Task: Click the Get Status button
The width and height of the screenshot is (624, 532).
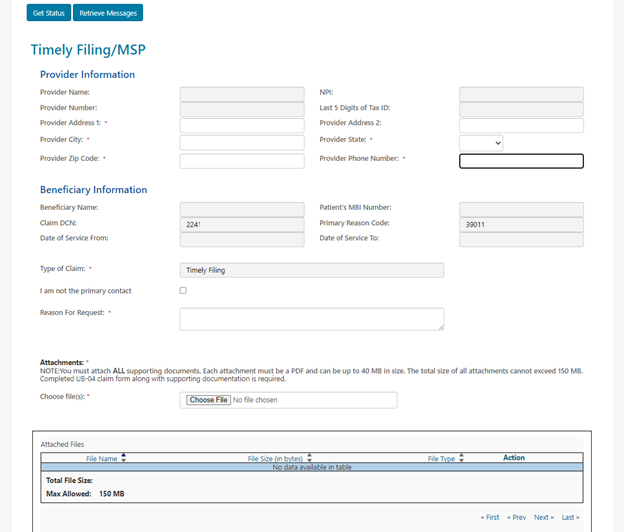Action: point(48,13)
